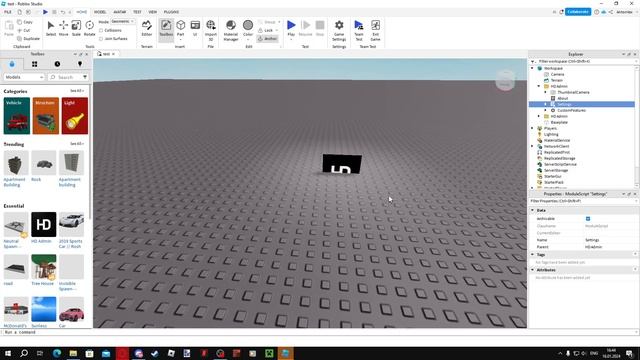This screenshot has width=640, height=360.
Task: Expand the NetworkClient node
Action: 532,146
